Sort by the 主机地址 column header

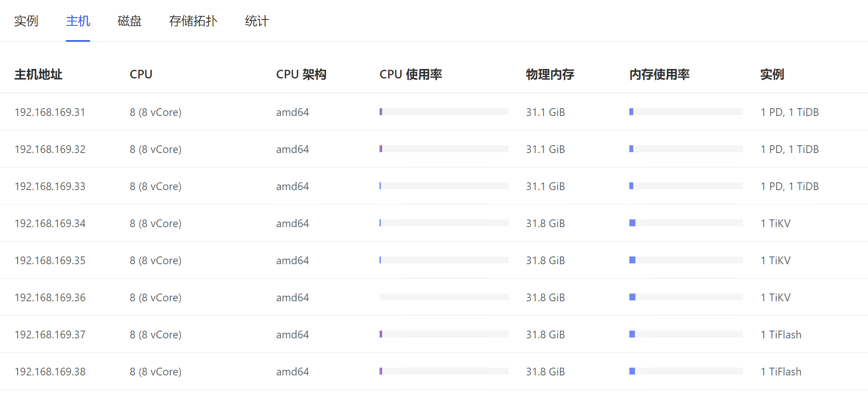click(x=38, y=74)
